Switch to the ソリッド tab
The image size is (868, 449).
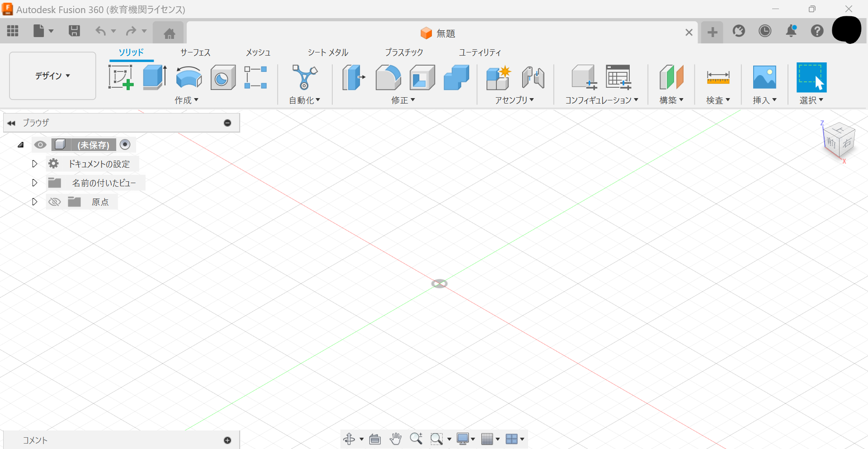tap(131, 52)
